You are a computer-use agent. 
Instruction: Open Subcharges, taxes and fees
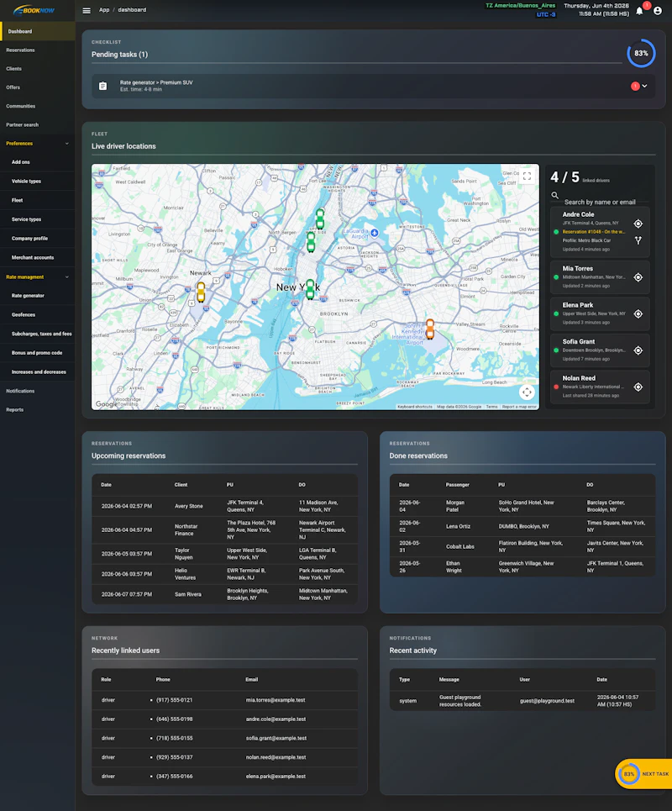(37, 334)
